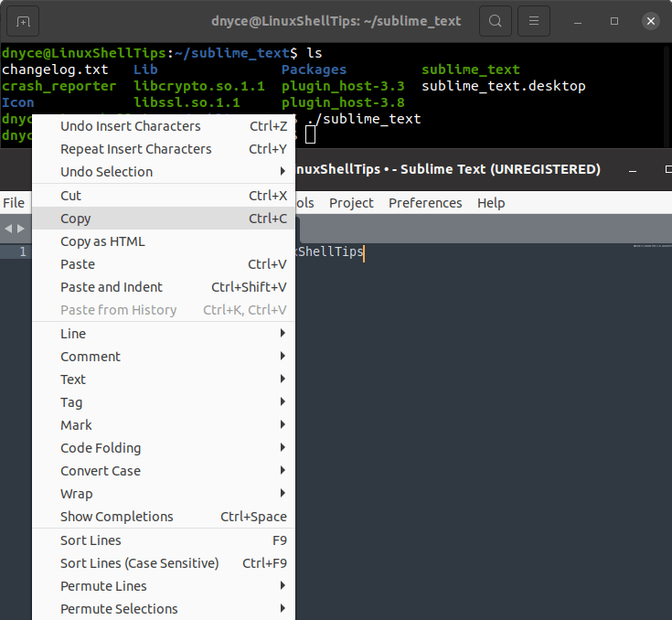The width and height of the screenshot is (672, 620).
Task: Open the Project menu
Action: [351, 203]
